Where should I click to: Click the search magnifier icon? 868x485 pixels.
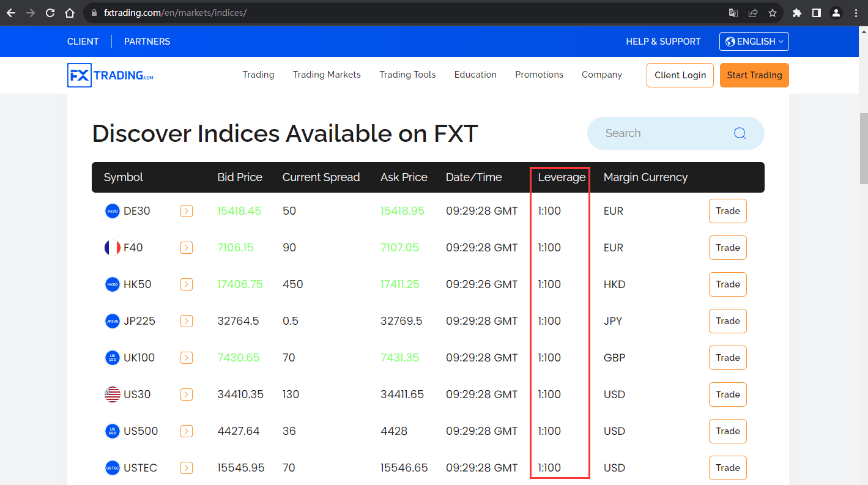(740, 133)
